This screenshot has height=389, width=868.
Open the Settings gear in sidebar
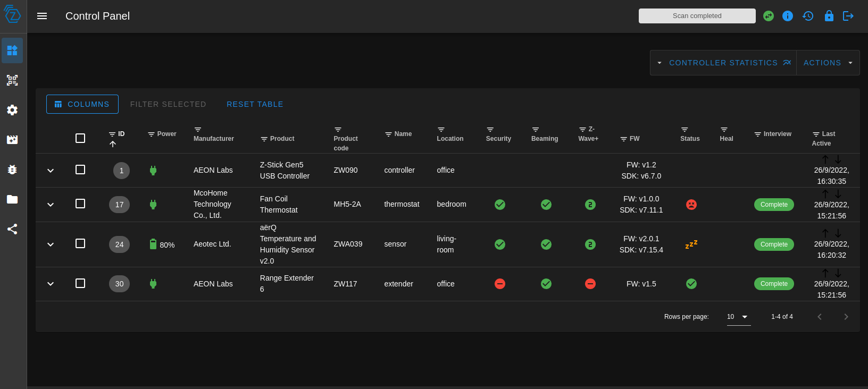(12, 110)
